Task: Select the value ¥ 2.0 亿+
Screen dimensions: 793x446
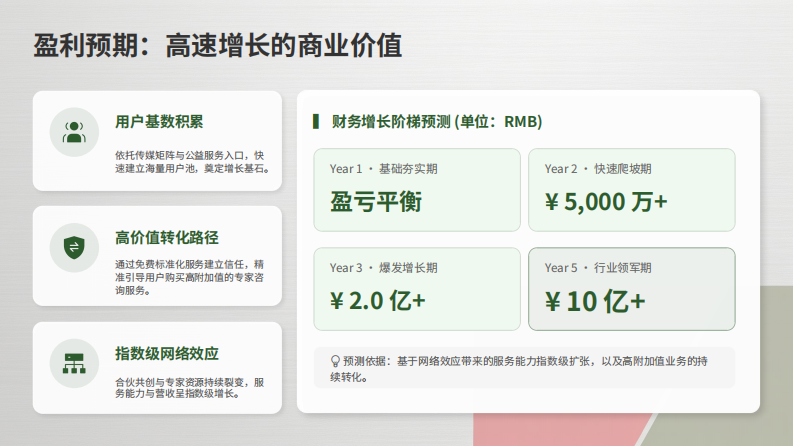Action: click(378, 301)
